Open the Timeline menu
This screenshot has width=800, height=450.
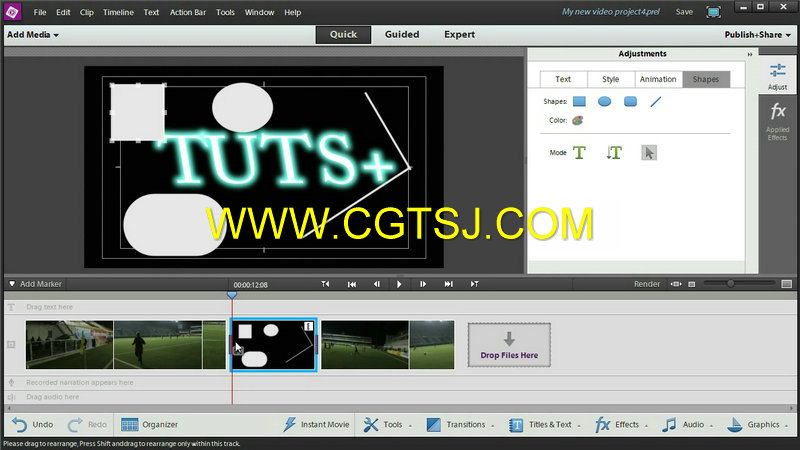point(118,12)
